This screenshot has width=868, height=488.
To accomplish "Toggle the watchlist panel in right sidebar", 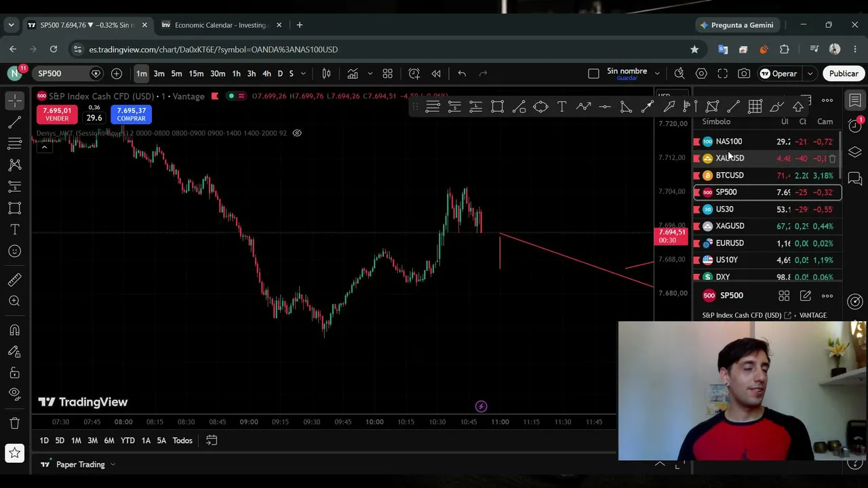I will click(x=855, y=100).
